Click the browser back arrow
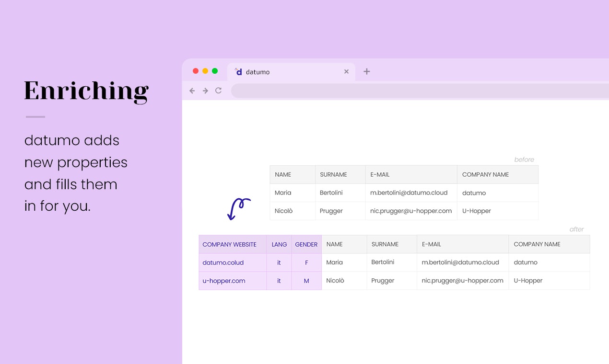Image resolution: width=609 pixels, height=364 pixels. [x=192, y=91]
